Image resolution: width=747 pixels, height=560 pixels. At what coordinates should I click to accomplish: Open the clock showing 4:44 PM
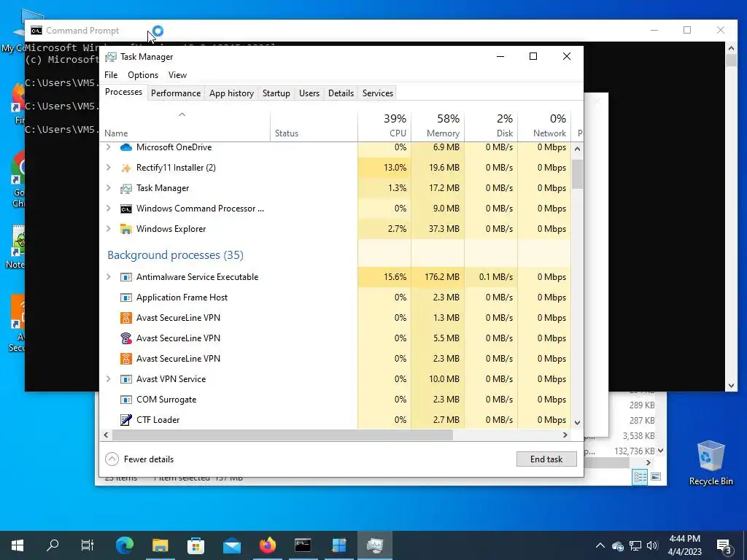684,545
